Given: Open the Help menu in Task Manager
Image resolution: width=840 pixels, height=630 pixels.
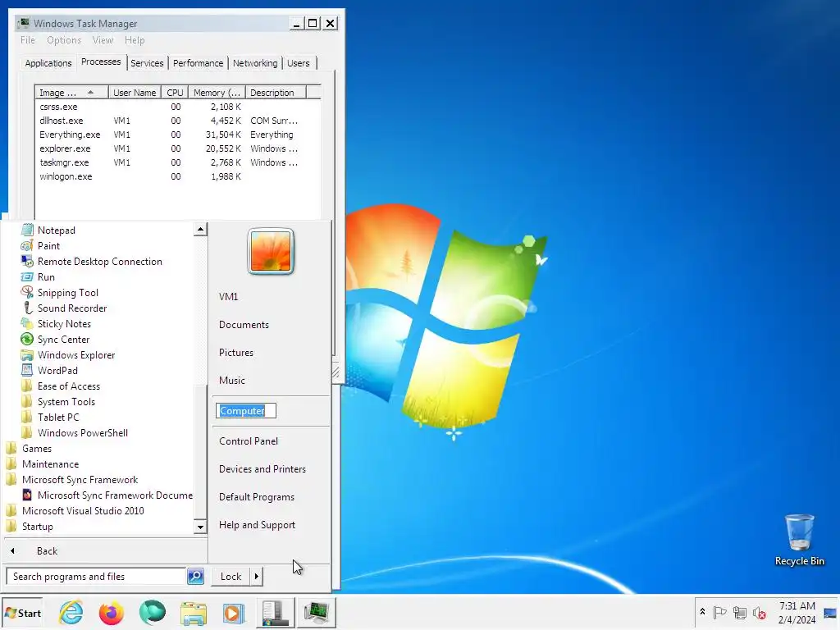Looking at the screenshot, I should coord(135,40).
